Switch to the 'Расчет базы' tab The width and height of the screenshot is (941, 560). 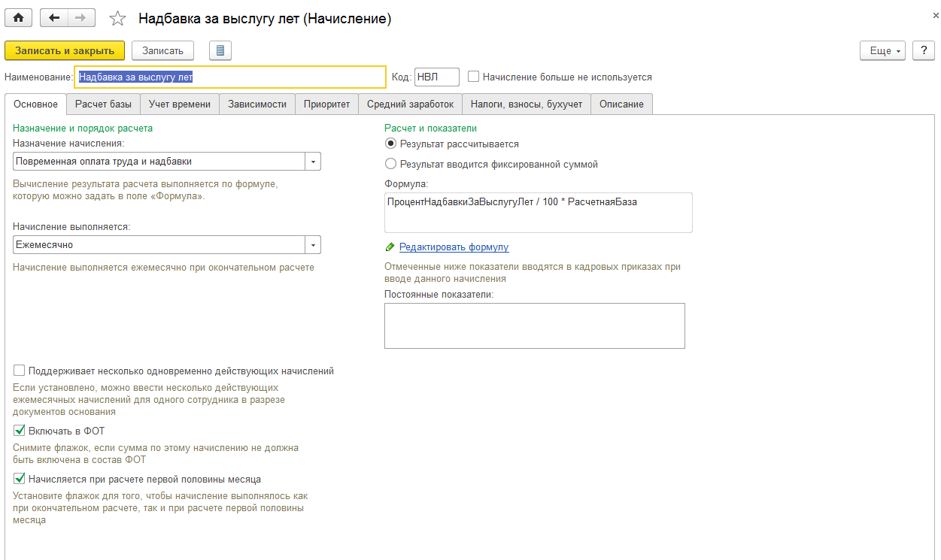coord(103,104)
